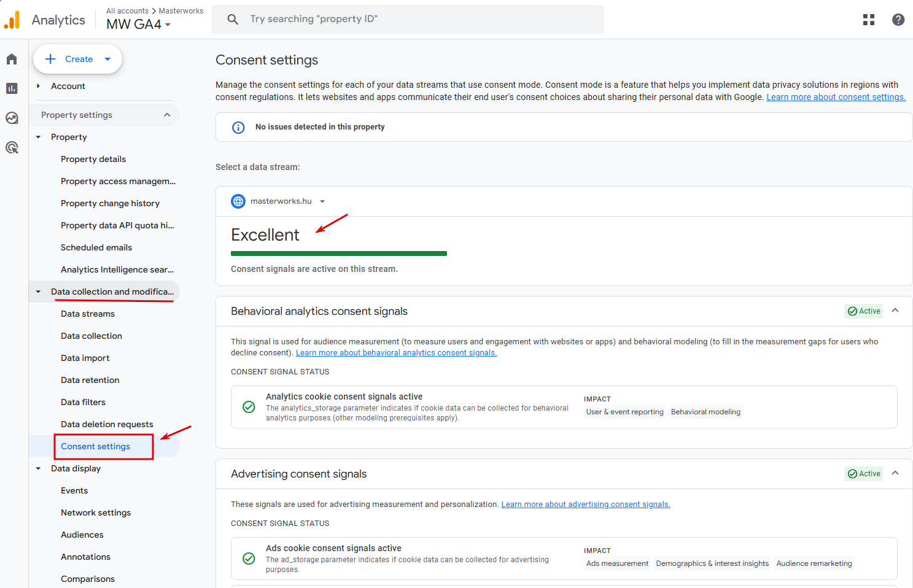Open Scheduled emails
Screen dimensions: 913x588
click(96, 247)
